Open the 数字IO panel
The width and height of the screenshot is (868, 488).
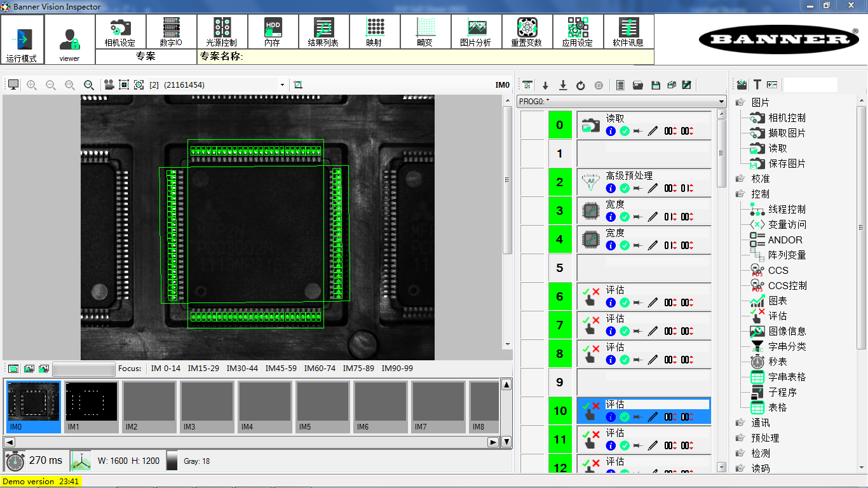(171, 32)
